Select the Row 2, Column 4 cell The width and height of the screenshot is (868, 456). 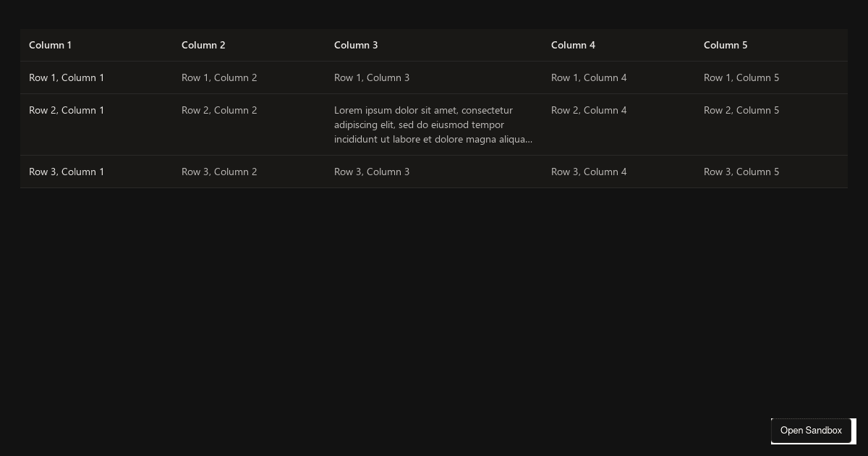click(x=589, y=110)
